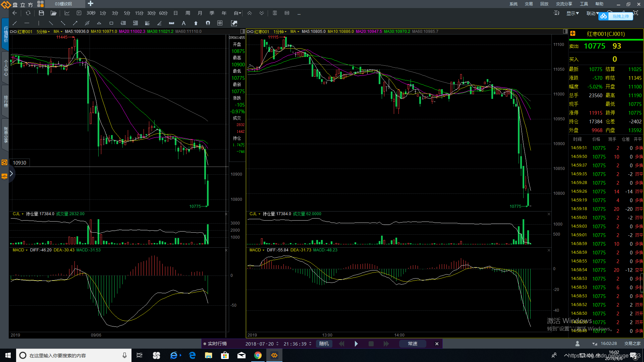Image resolution: width=644 pixels, height=362 pixels.
Task: Open the 交流分享 menu
Action: point(564,4)
